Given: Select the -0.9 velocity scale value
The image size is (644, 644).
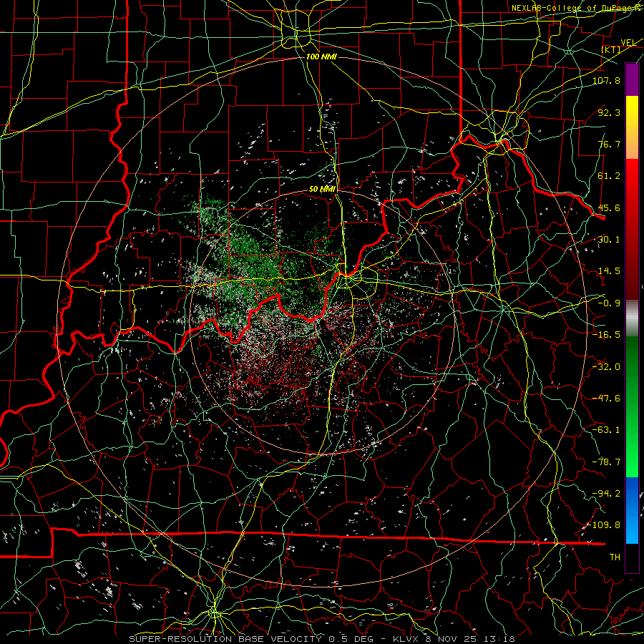Looking at the screenshot, I should click(609, 303).
